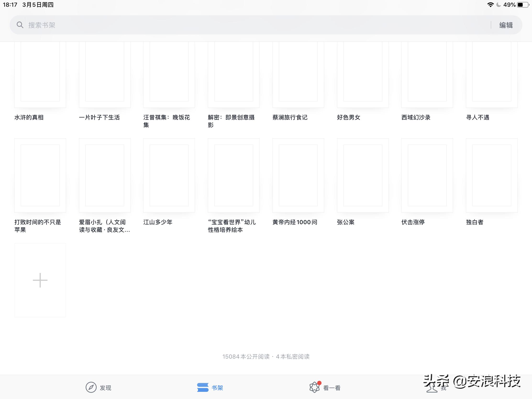Tap 编辑 to edit the bookshelf
532x399 pixels.
[506, 25]
